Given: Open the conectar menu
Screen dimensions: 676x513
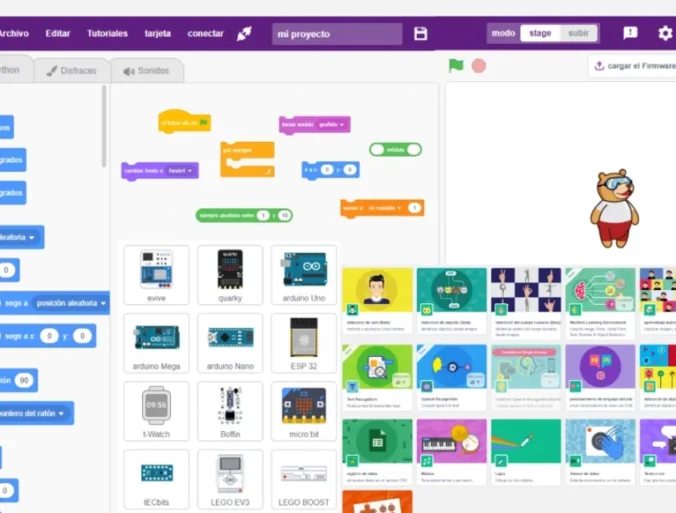Looking at the screenshot, I should click(x=205, y=34).
